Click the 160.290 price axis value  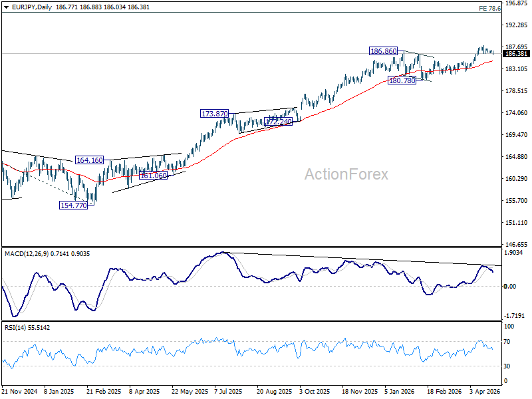[x=517, y=178]
